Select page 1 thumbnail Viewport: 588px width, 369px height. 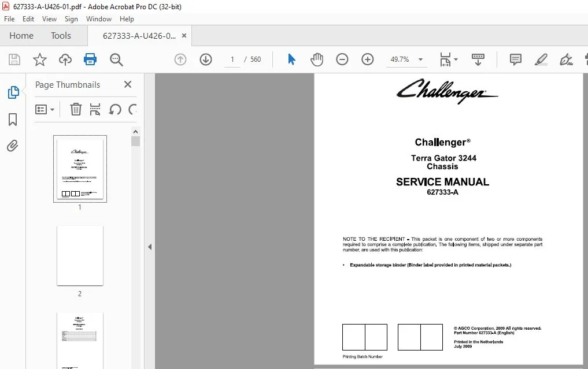80,169
